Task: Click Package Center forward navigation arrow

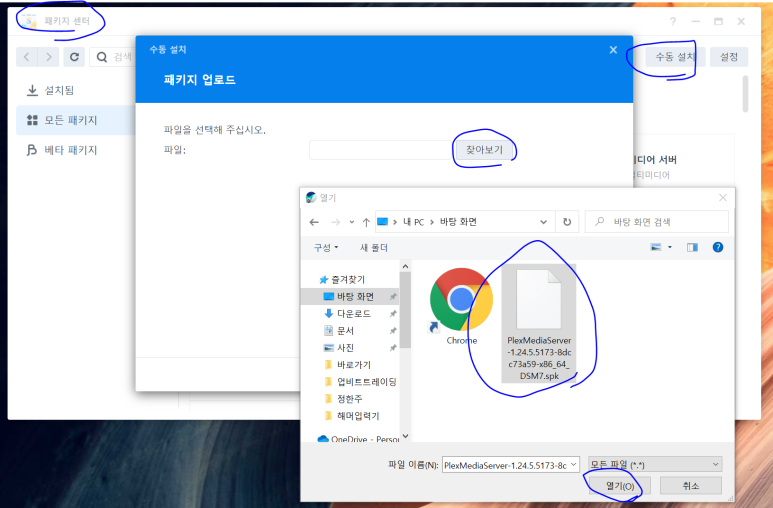Action: [x=48, y=57]
